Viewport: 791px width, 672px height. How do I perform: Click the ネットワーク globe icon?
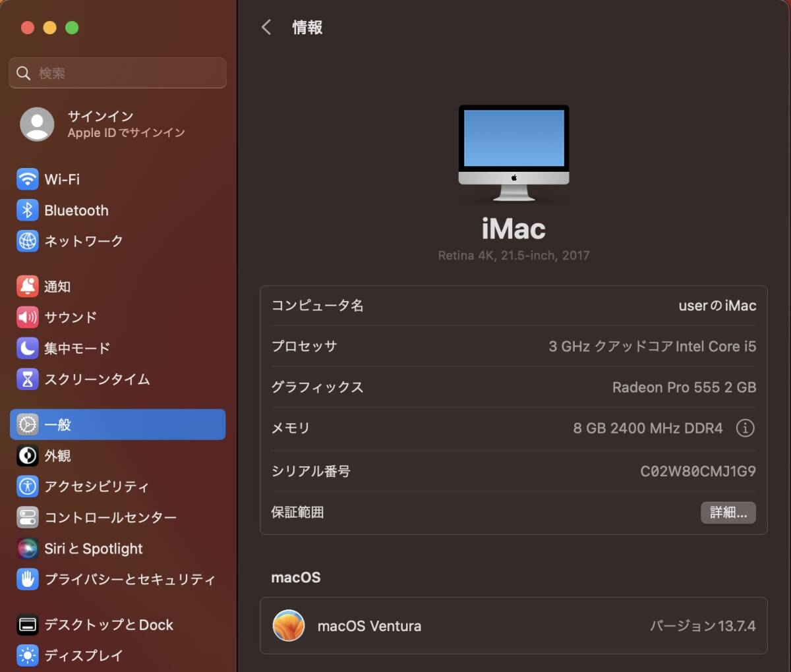28,241
